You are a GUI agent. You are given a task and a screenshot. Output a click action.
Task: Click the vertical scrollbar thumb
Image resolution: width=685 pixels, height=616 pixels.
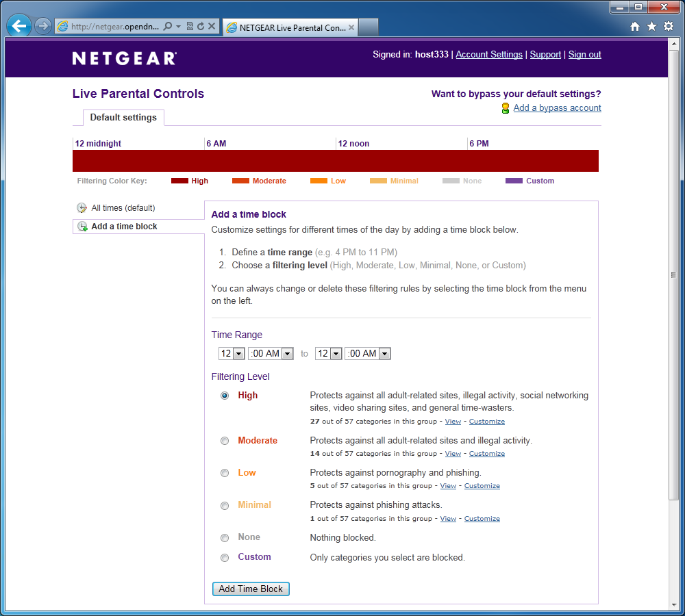click(673, 274)
